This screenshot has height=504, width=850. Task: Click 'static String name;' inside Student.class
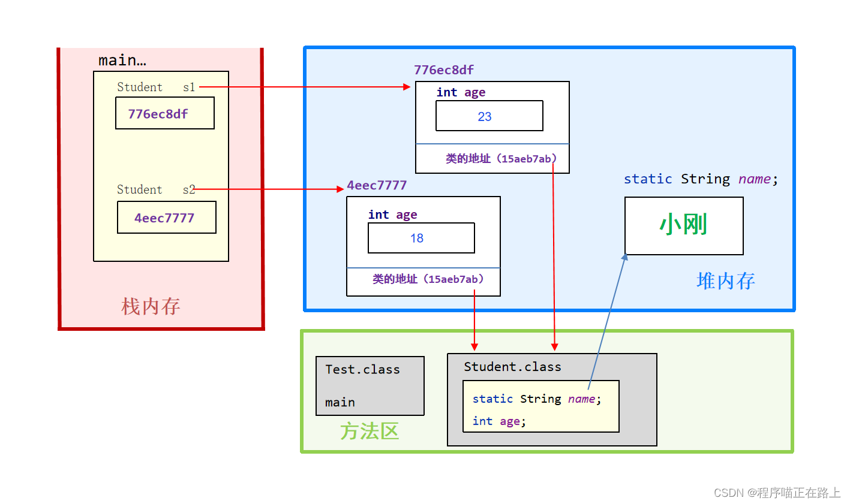point(537,399)
